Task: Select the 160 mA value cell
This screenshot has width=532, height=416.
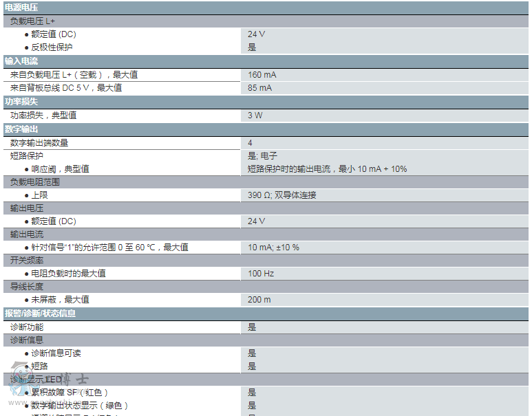Action: 262,75
